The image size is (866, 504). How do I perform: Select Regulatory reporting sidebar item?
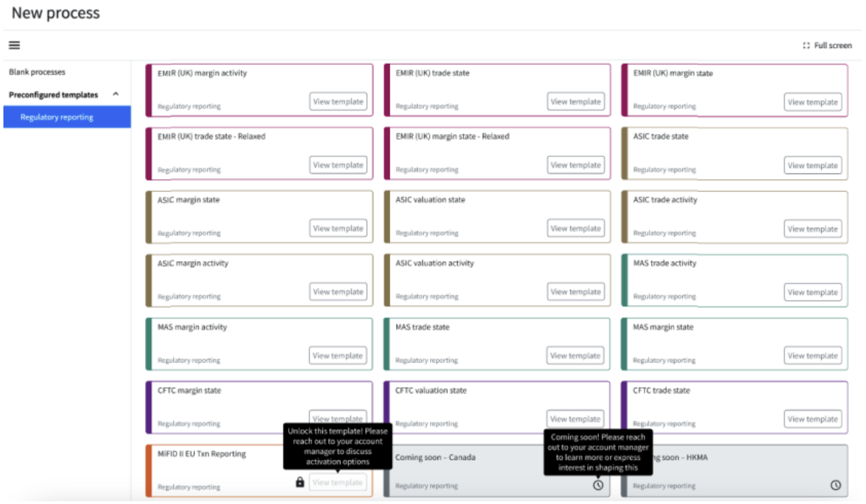(67, 117)
